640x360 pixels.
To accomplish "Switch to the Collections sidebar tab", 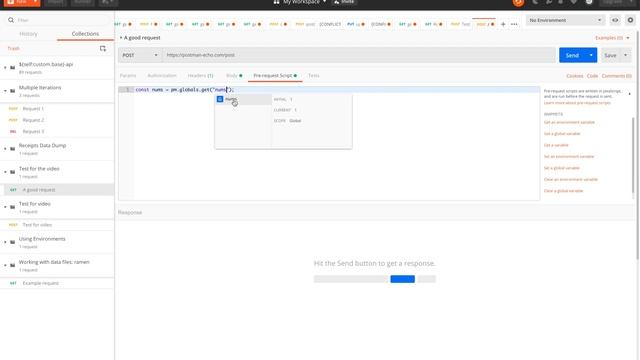I will (x=85, y=34).
